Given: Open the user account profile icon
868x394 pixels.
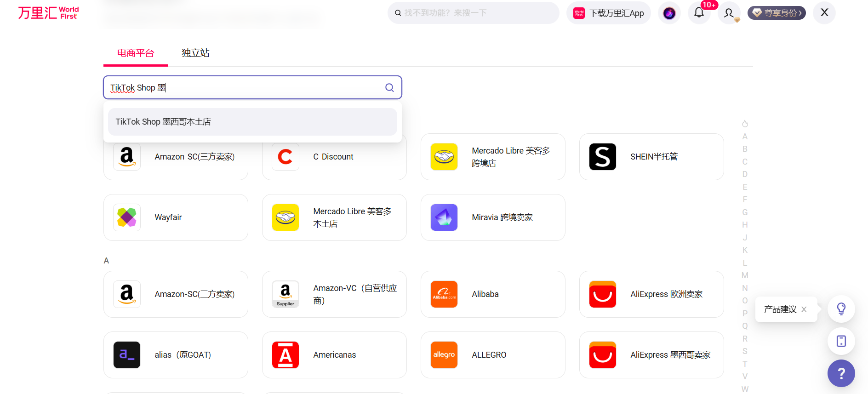Looking at the screenshot, I should (729, 13).
